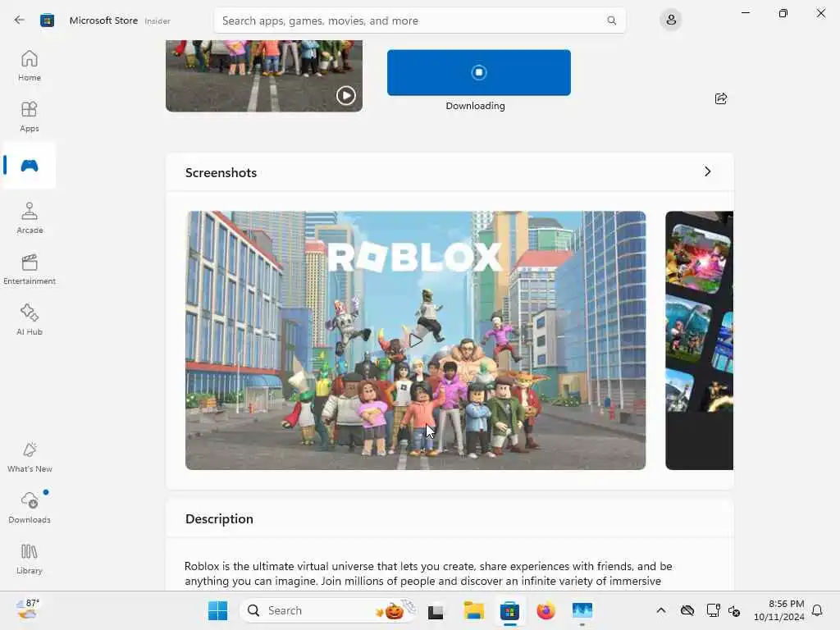Screen dimensions: 840x630
Task: Open the Arcade section
Action: click(x=30, y=218)
